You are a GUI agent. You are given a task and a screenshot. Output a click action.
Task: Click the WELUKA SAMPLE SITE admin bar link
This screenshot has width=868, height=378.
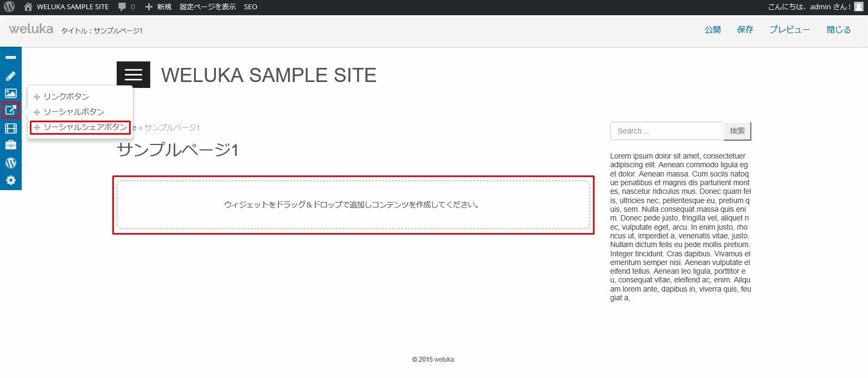(x=73, y=7)
